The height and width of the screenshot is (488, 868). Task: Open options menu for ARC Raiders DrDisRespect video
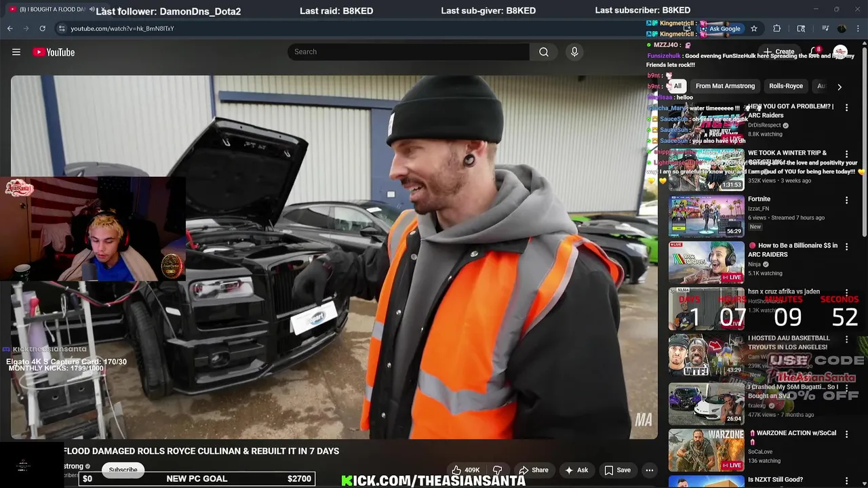[846, 107]
